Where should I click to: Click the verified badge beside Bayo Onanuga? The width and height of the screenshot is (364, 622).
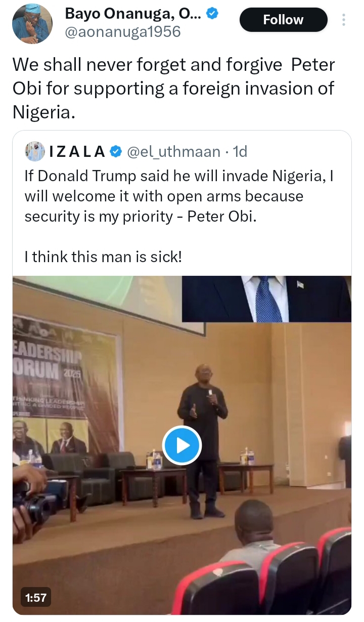tap(212, 15)
